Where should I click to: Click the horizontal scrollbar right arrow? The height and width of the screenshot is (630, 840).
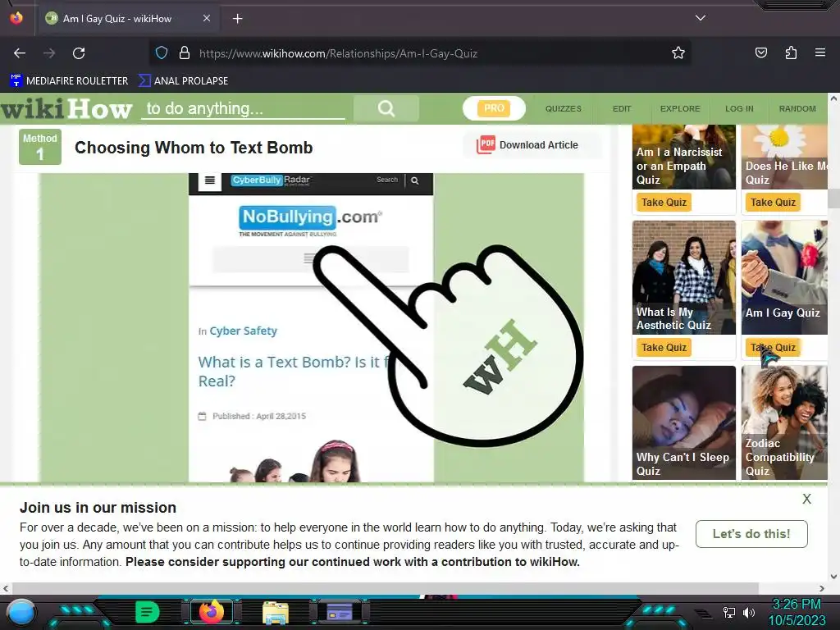[822, 588]
